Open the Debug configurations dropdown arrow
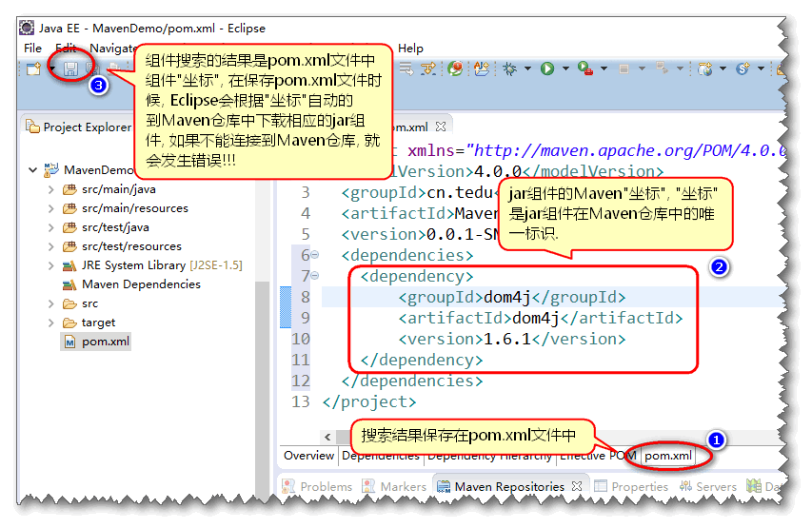This screenshot has height=528, width=812. point(527,68)
